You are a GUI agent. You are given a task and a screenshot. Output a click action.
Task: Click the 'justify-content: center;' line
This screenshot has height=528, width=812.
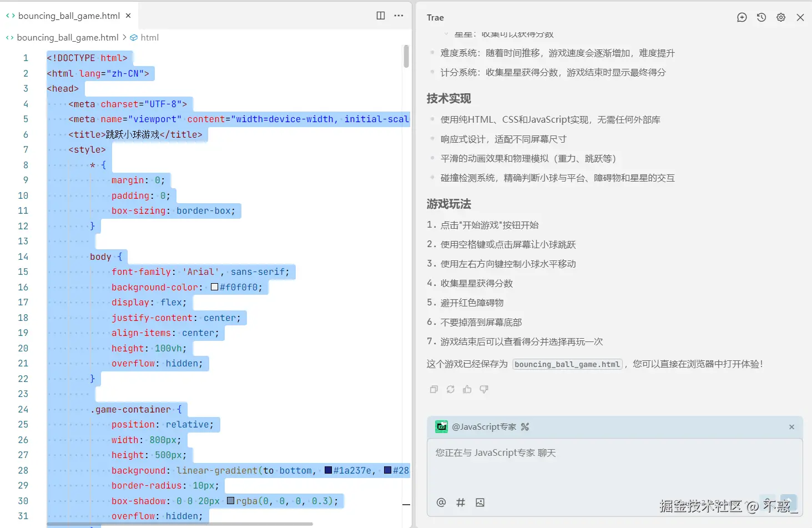(x=176, y=318)
